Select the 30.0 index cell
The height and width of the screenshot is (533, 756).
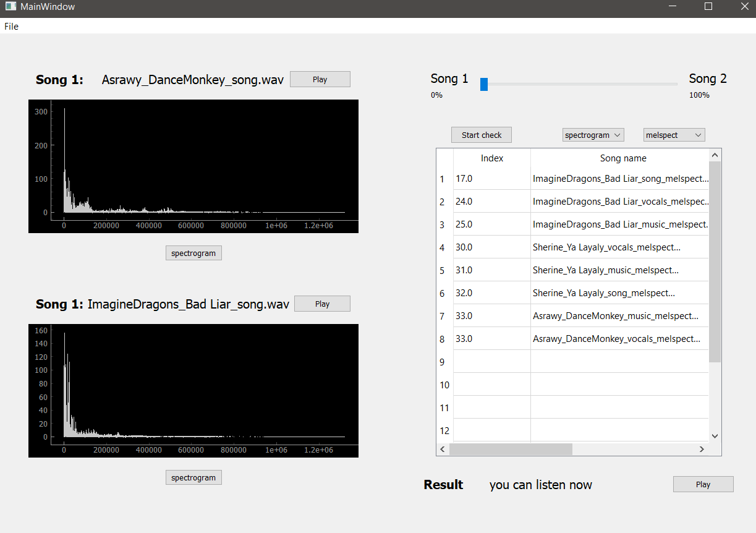[x=492, y=247]
